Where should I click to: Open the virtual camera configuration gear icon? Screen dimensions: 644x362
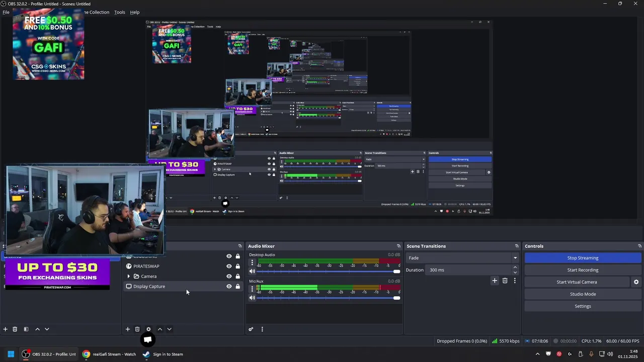pos(636,282)
